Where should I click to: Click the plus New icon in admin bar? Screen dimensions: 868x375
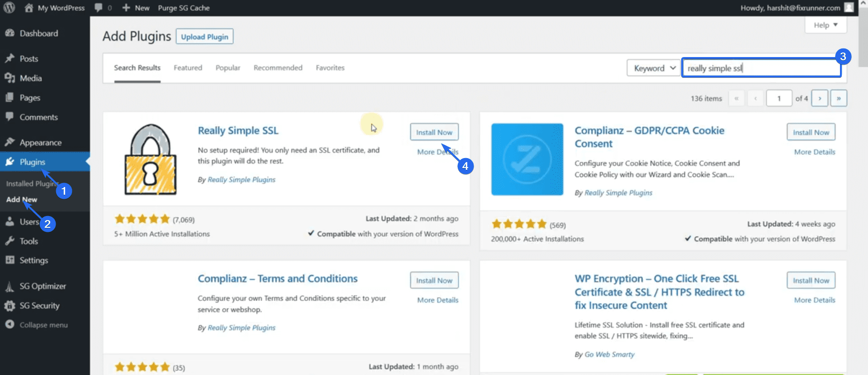(x=126, y=8)
